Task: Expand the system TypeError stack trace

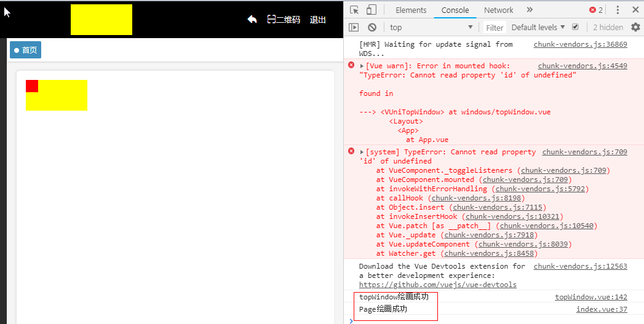Action: [x=362, y=152]
